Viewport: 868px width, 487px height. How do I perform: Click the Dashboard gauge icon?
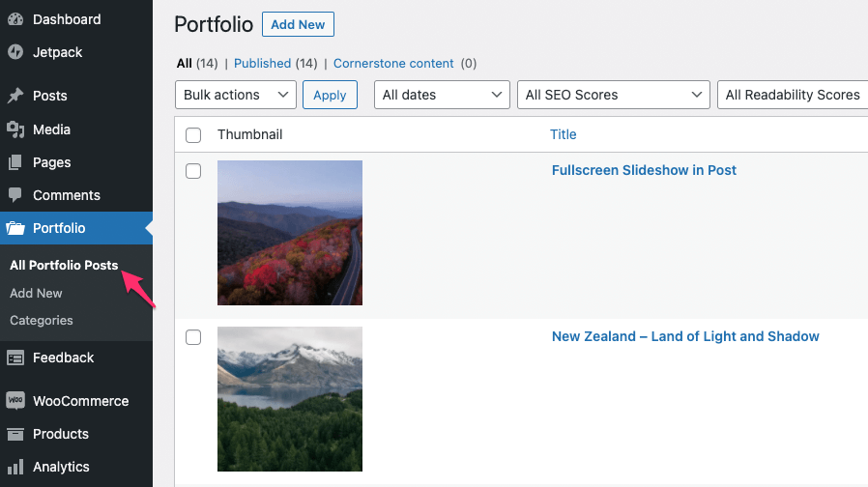(15, 20)
